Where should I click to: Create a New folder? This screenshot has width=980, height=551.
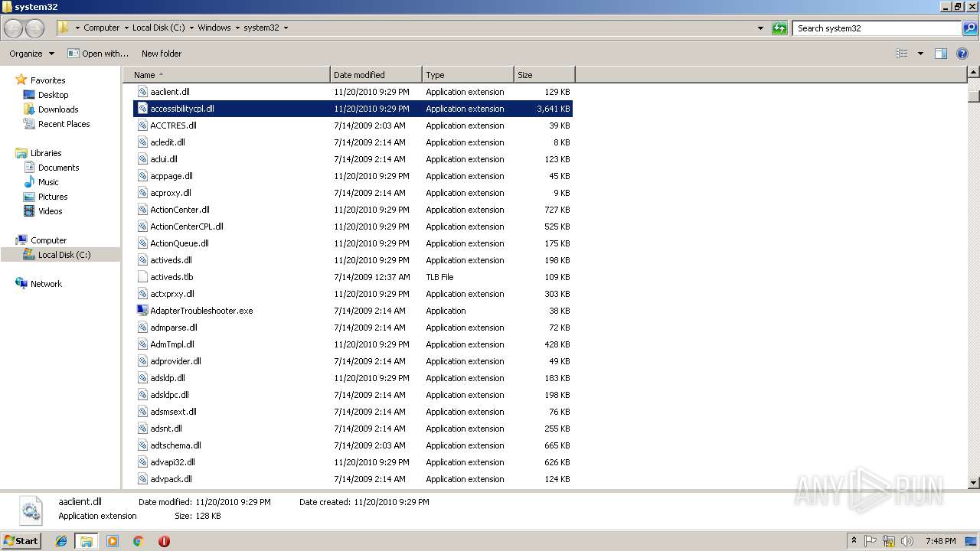pyautogui.click(x=162, y=54)
